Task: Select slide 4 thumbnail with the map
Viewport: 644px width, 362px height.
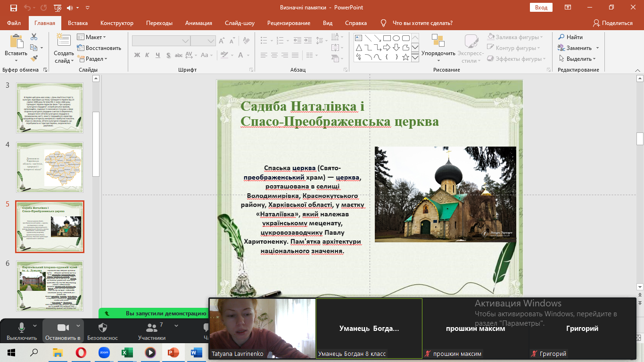Action: tap(50, 167)
